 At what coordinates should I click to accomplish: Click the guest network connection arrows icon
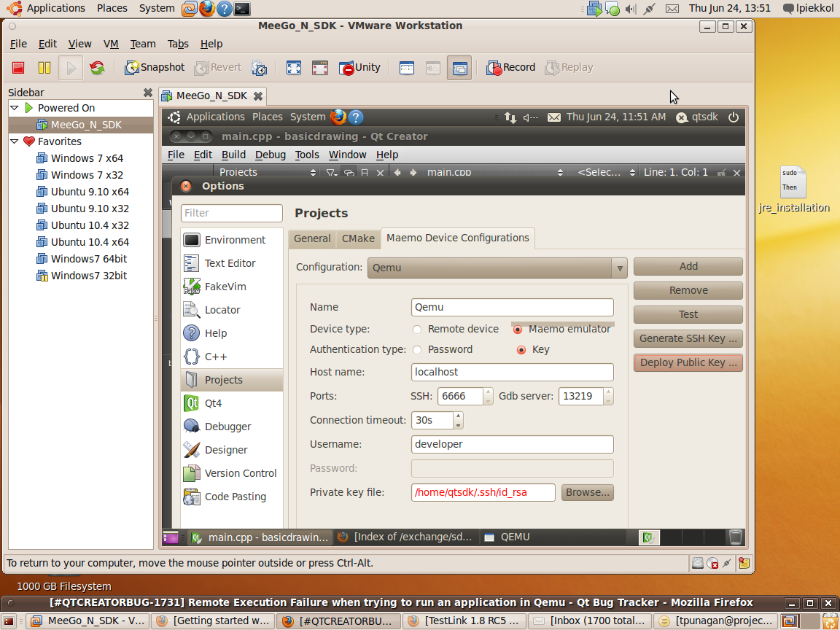[510, 117]
